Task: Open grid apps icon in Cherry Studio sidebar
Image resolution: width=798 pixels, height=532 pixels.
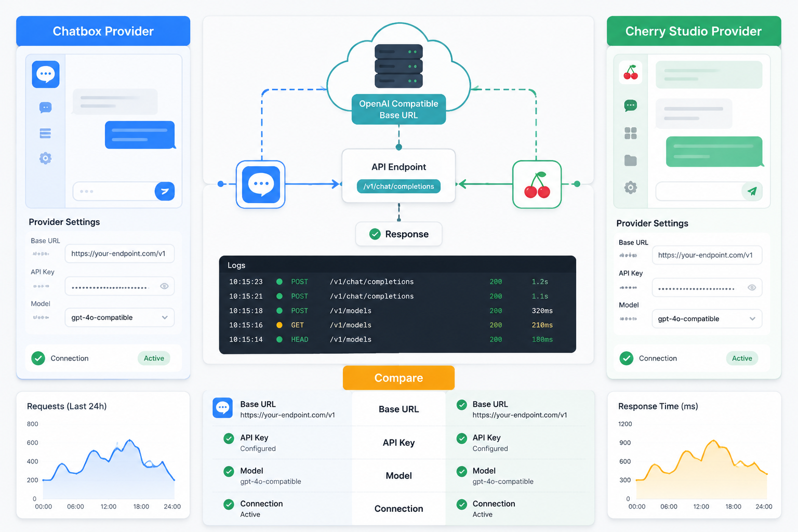Action: tap(630, 134)
